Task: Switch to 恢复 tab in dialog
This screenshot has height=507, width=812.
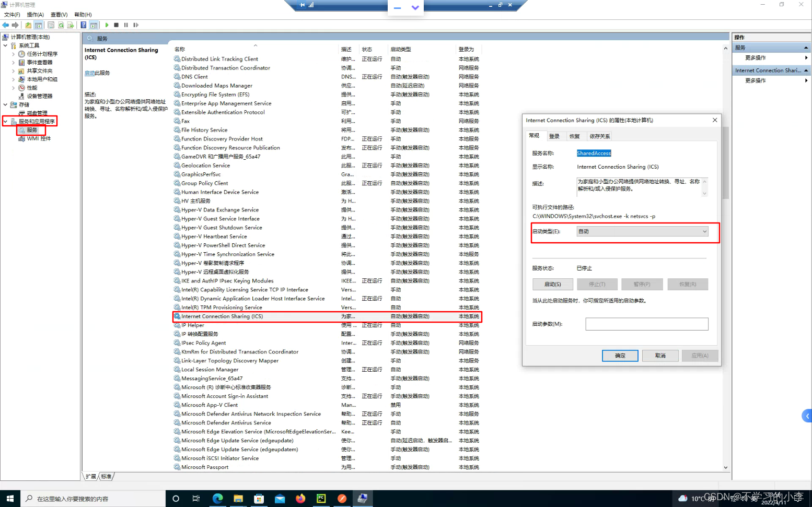Action: (575, 136)
